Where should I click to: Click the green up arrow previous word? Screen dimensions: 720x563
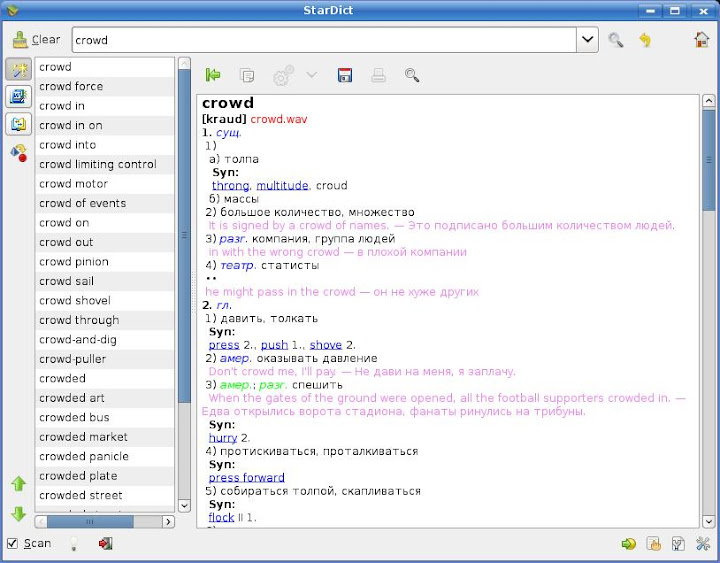18,484
